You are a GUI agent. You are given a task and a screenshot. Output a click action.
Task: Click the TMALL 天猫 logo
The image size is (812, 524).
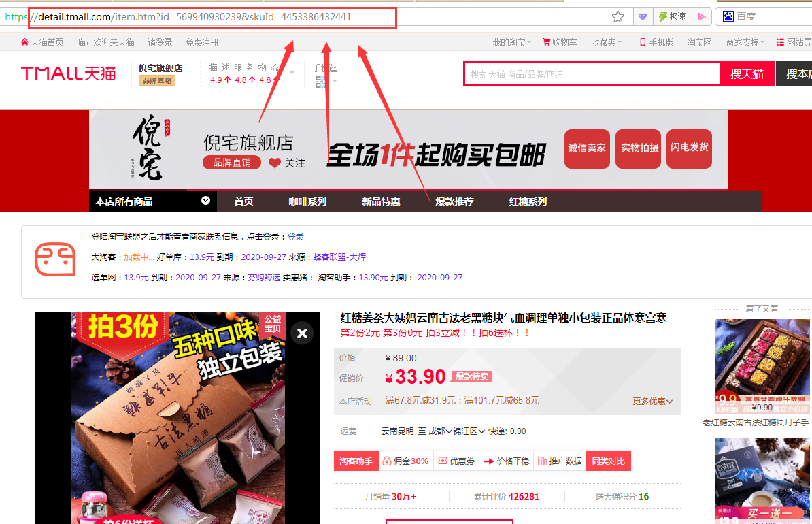(x=68, y=73)
